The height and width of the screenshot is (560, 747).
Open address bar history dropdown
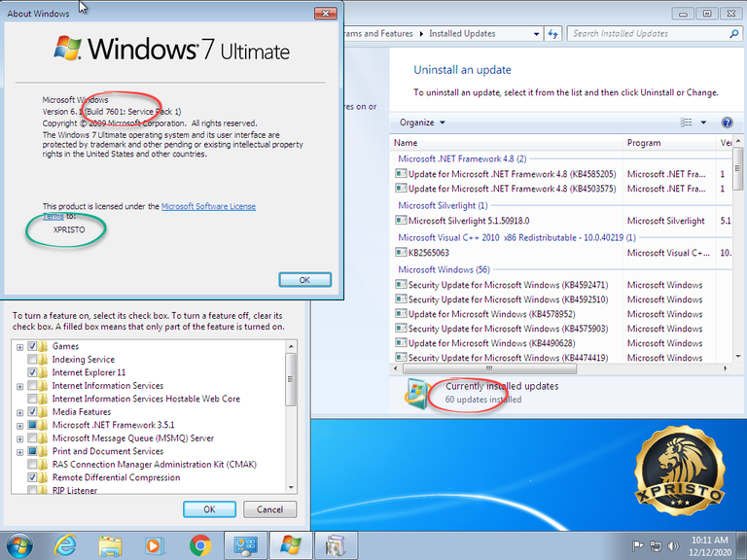(537, 34)
